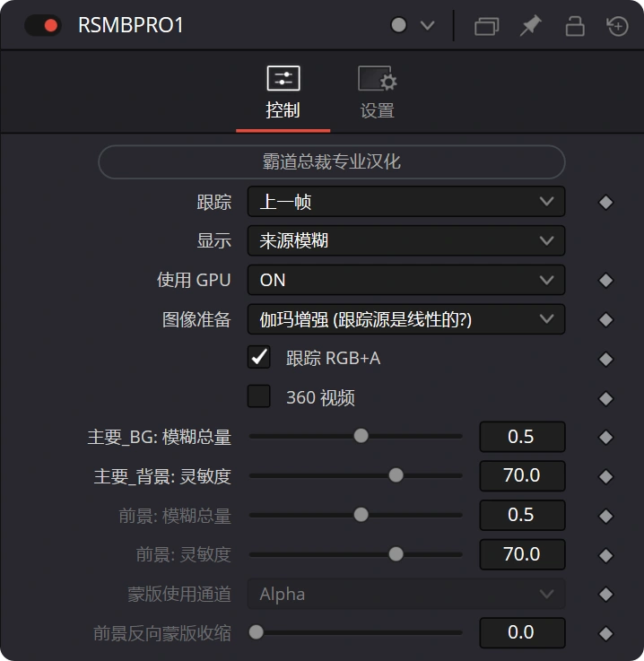Open the header color dropdown chevron
Screen dimensions: 644x661
tap(427, 26)
